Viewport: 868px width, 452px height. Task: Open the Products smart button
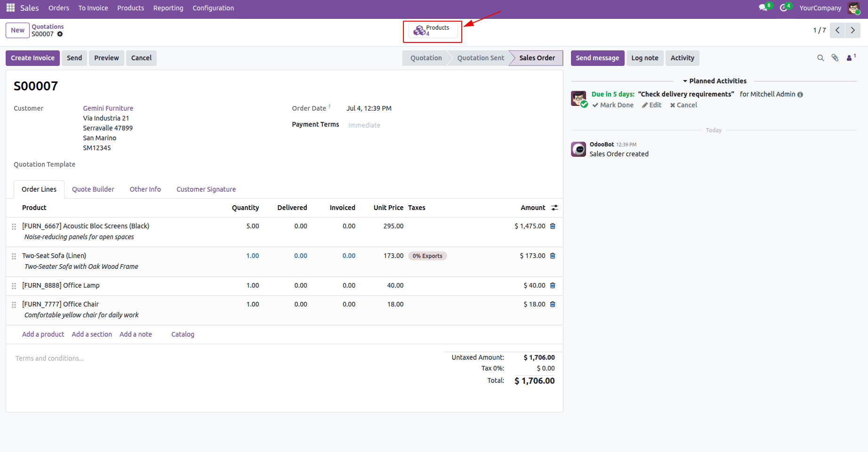(433, 31)
